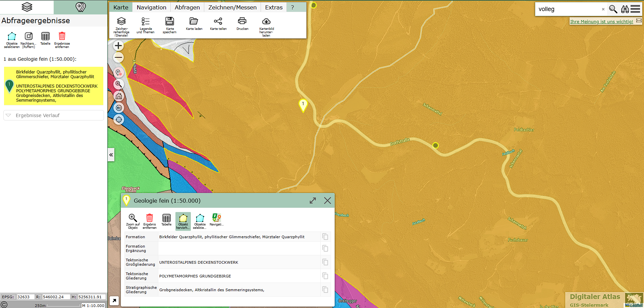644x308 pixels.
Task: Copy the Formation value
Action: [x=325, y=237]
